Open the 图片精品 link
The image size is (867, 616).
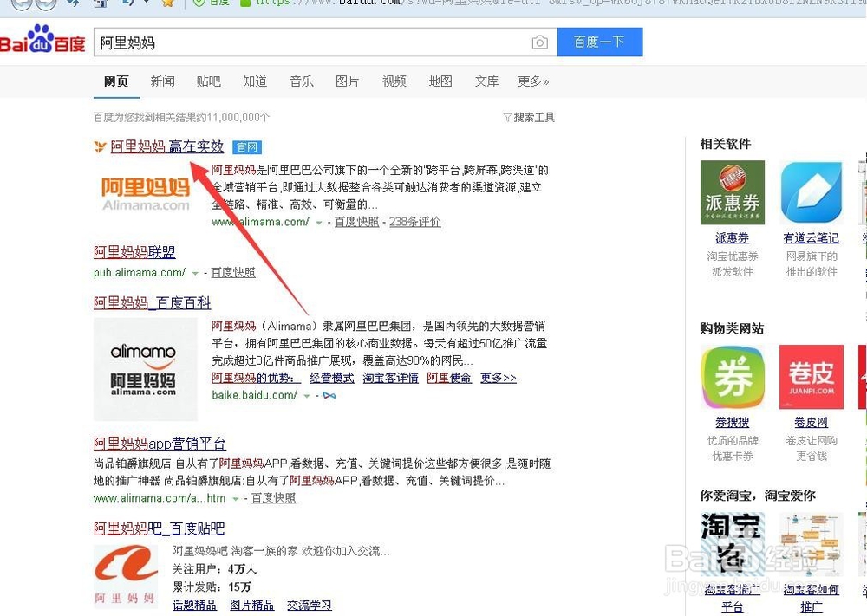[x=251, y=606]
